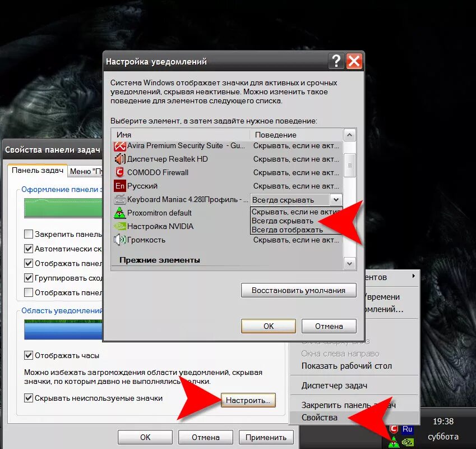Click behavior cell of Диспетчер Realtek HD row
This screenshot has width=476, height=449.
(x=296, y=159)
